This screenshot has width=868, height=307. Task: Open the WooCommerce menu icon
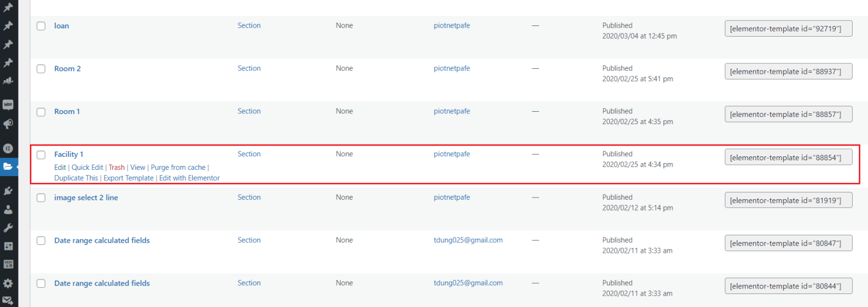[8, 105]
